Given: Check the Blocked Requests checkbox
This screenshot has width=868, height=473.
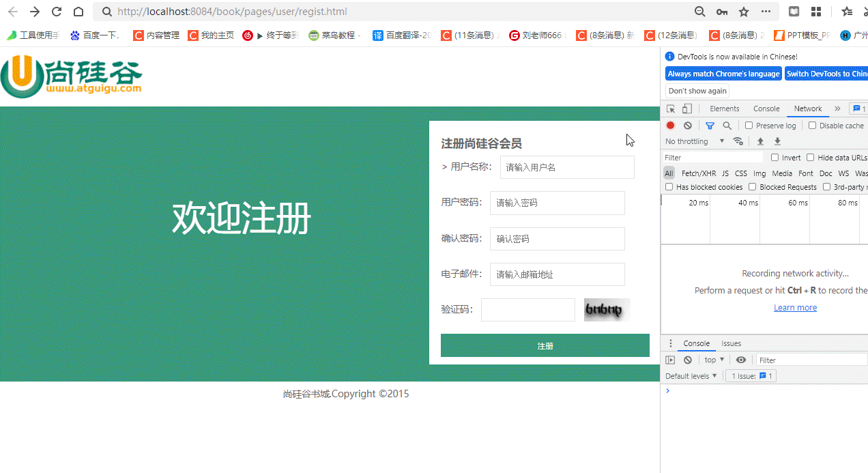Looking at the screenshot, I should point(753,187).
